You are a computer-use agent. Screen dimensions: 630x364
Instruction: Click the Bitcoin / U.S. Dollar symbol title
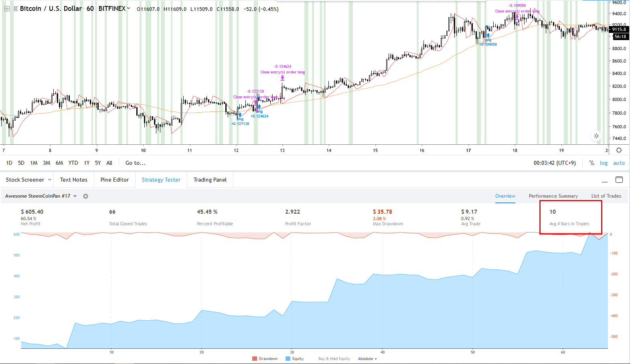coord(51,8)
